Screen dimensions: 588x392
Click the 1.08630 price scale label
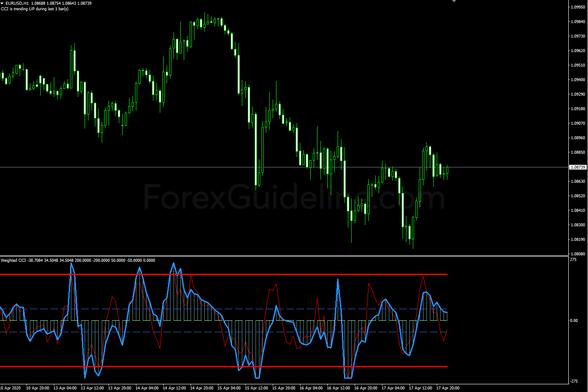(x=578, y=181)
